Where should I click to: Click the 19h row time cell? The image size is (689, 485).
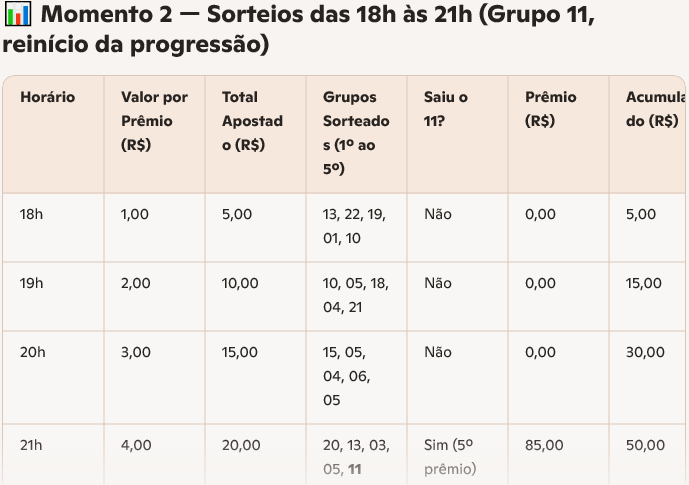(x=32, y=283)
